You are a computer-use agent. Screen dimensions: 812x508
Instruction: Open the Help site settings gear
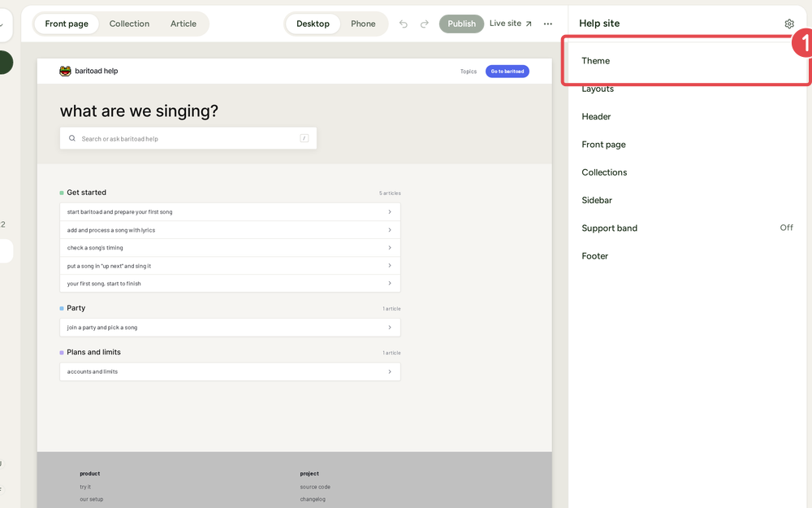pos(788,24)
